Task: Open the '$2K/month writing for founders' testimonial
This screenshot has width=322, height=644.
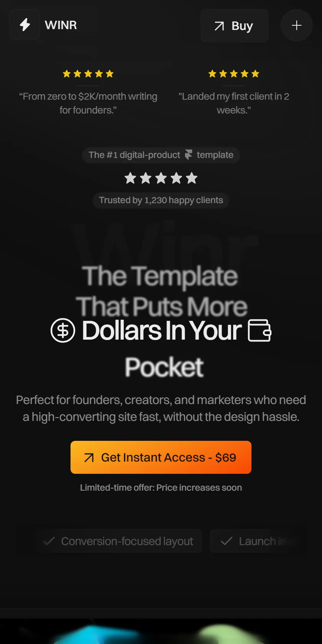Action: pyautogui.click(x=88, y=103)
